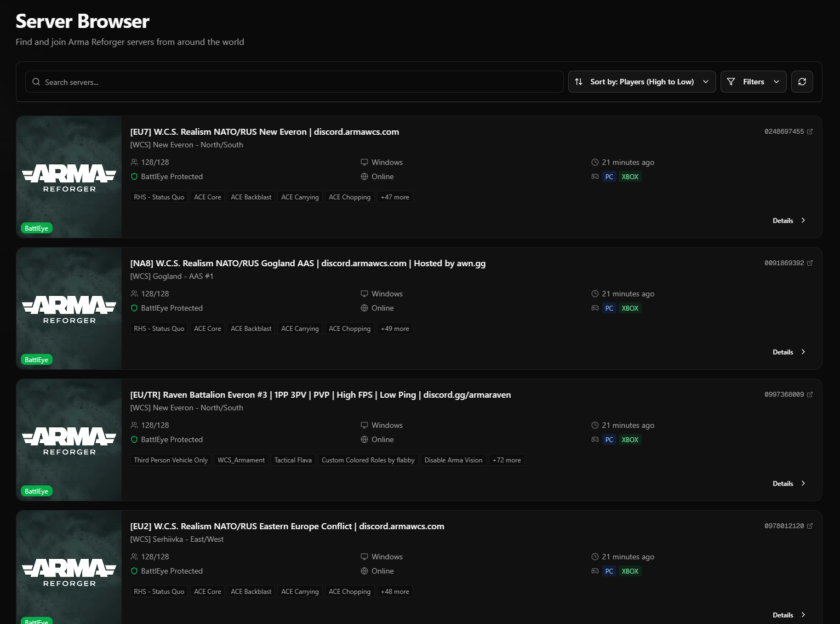
Task: Open external link icon next to 0978012120
Action: click(x=810, y=526)
